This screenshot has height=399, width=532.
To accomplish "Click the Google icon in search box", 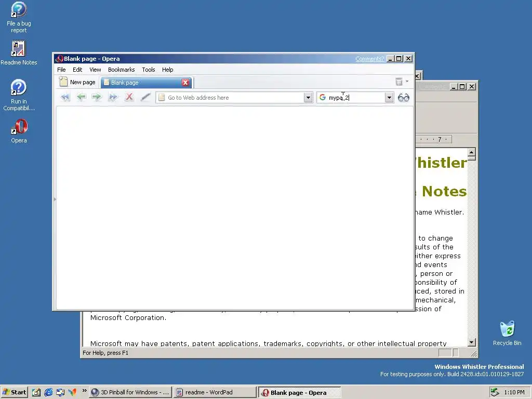I will coord(322,97).
